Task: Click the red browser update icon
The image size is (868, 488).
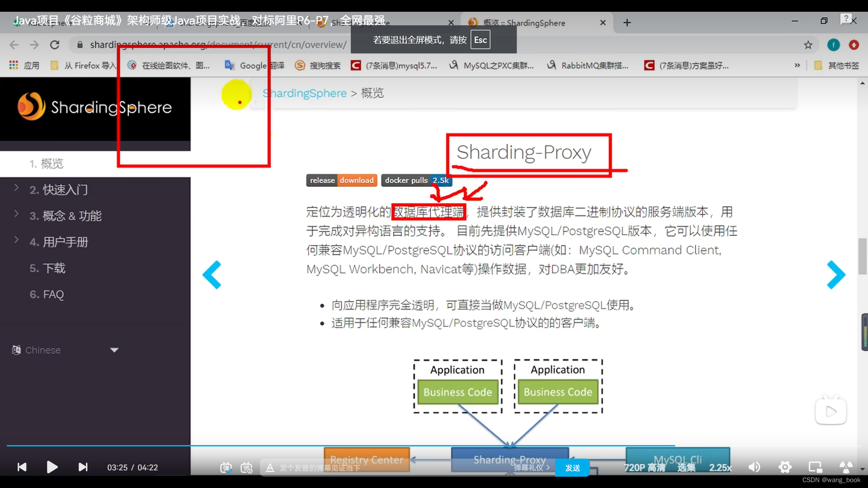Action: point(854,45)
